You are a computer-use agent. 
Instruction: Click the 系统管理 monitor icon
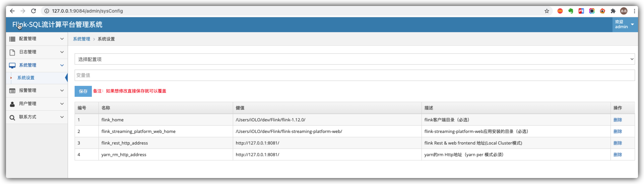click(12, 65)
